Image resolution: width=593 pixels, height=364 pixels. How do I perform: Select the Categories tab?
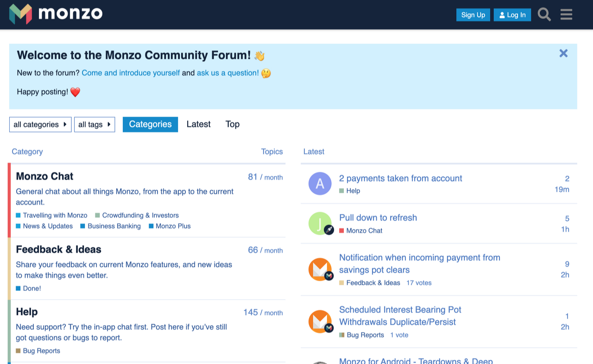[x=150, y=124]
